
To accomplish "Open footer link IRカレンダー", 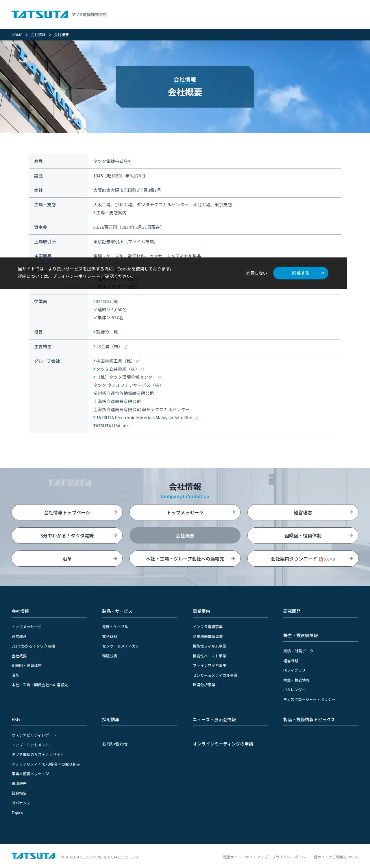I will pyautogui.click(x=294, y=690).
